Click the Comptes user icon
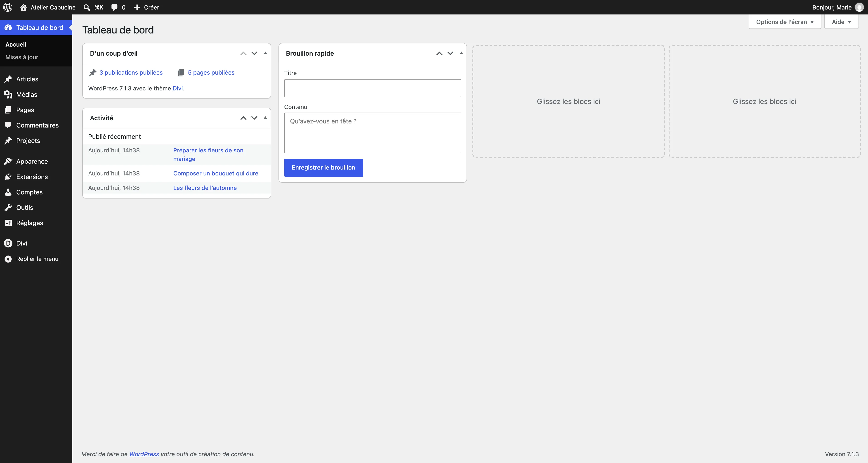The width and height of the screenshot is (868, 463). tap(8, 192)
